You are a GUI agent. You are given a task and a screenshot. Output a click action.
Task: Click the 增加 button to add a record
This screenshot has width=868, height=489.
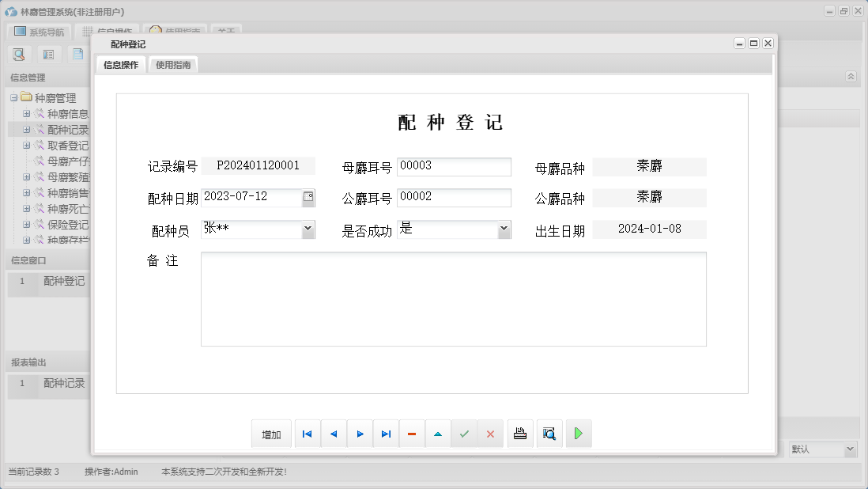(271, 434)
